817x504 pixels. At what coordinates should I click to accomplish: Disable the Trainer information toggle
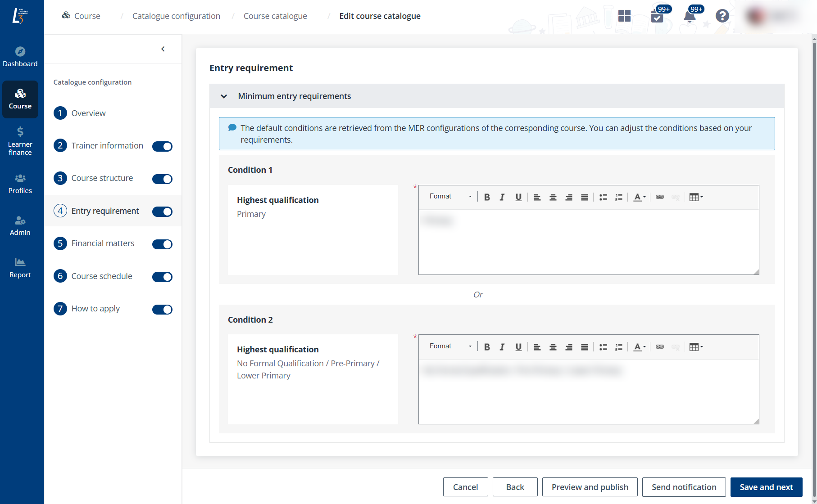[x=162, y=146]
